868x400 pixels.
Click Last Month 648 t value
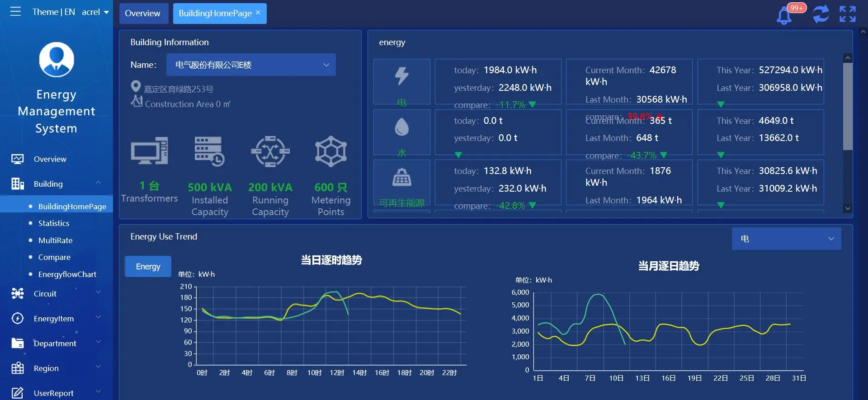(647, 138)
